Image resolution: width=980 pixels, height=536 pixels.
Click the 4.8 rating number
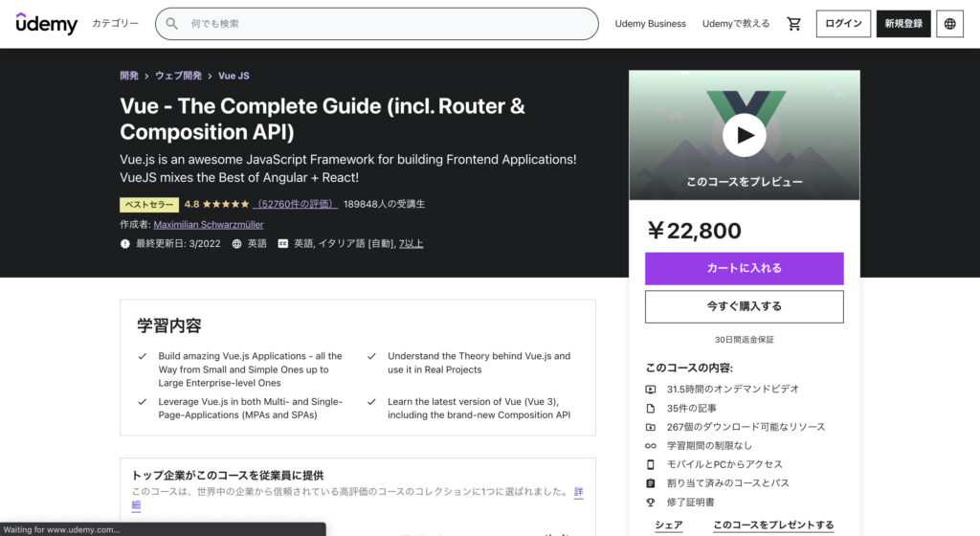191,204
